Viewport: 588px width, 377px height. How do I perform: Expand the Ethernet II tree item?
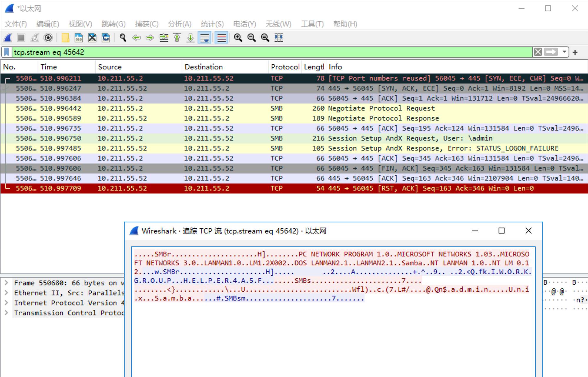tap(6, 293)
